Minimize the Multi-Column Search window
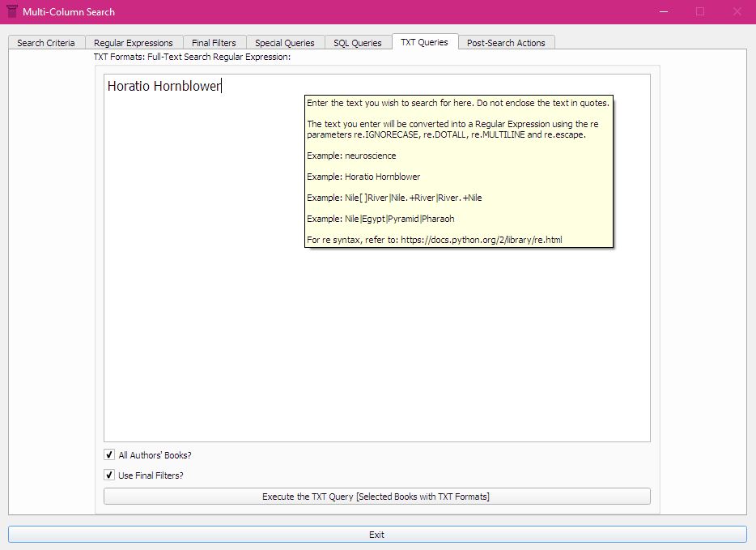The image size is (756, 550). (x=664, y=11)
